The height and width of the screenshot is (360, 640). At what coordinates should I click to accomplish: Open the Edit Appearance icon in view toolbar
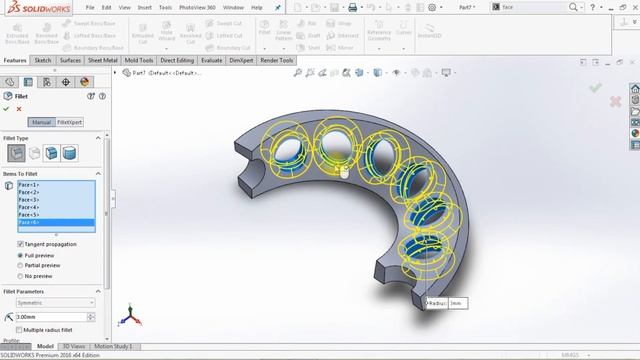(x=415, y=73)
